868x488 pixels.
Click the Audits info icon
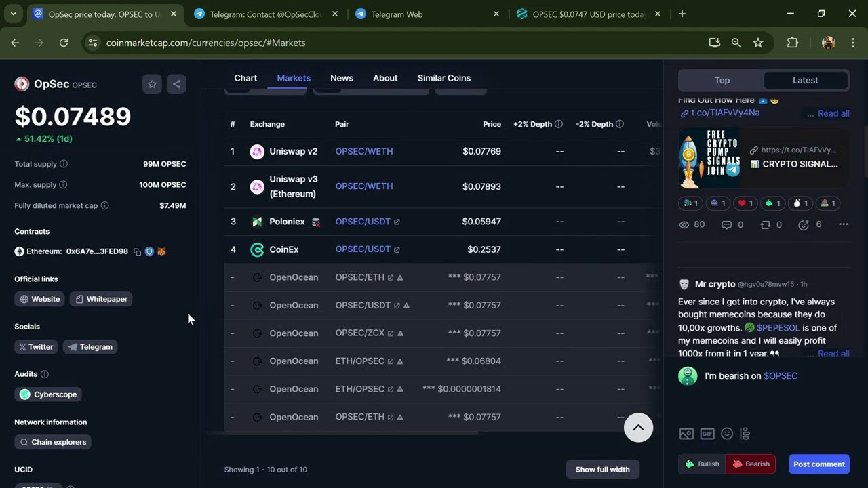45,374
